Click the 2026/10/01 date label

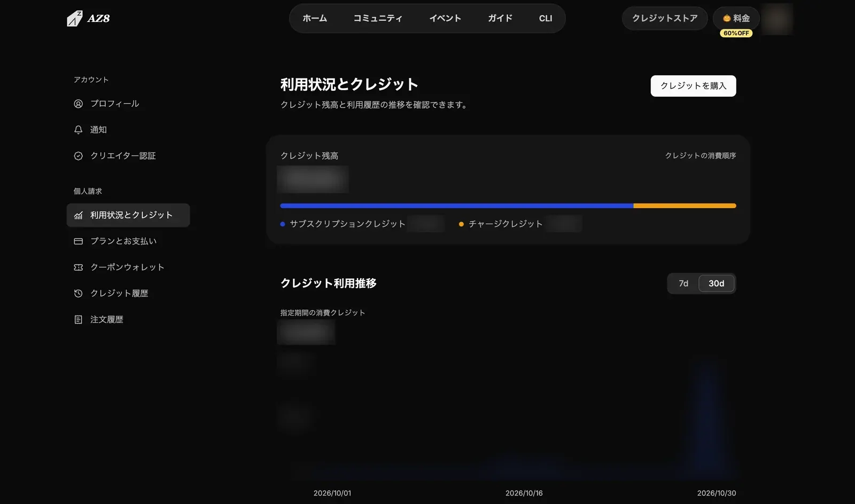[x=332, y=493]
